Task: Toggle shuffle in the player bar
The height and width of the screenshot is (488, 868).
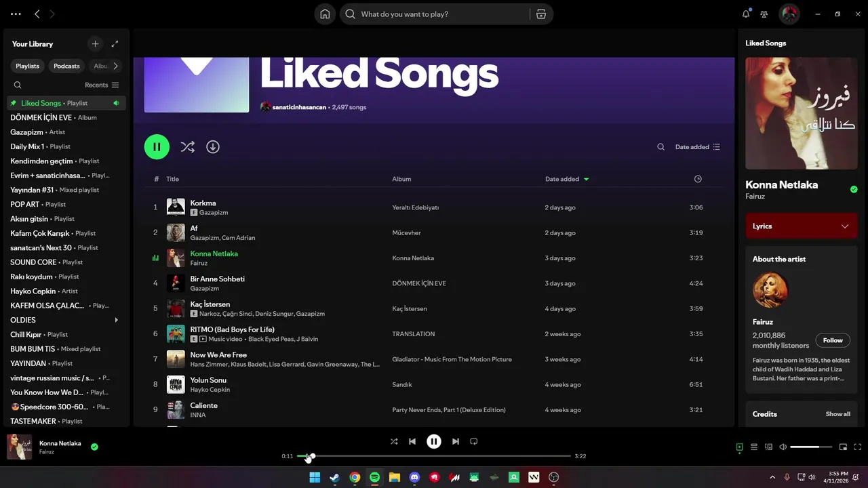Action: tap(394, 441)
